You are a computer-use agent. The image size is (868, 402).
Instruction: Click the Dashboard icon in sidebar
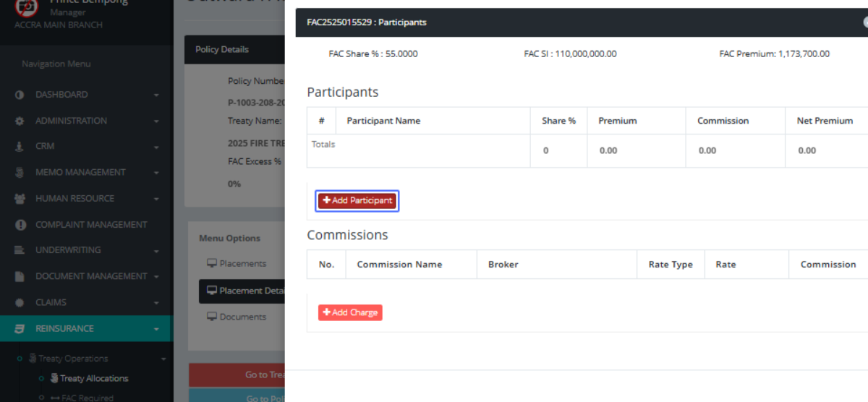click(20, 95)
